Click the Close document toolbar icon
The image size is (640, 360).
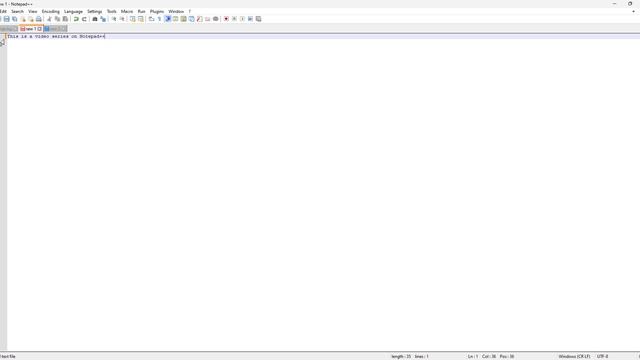[23, 19]
